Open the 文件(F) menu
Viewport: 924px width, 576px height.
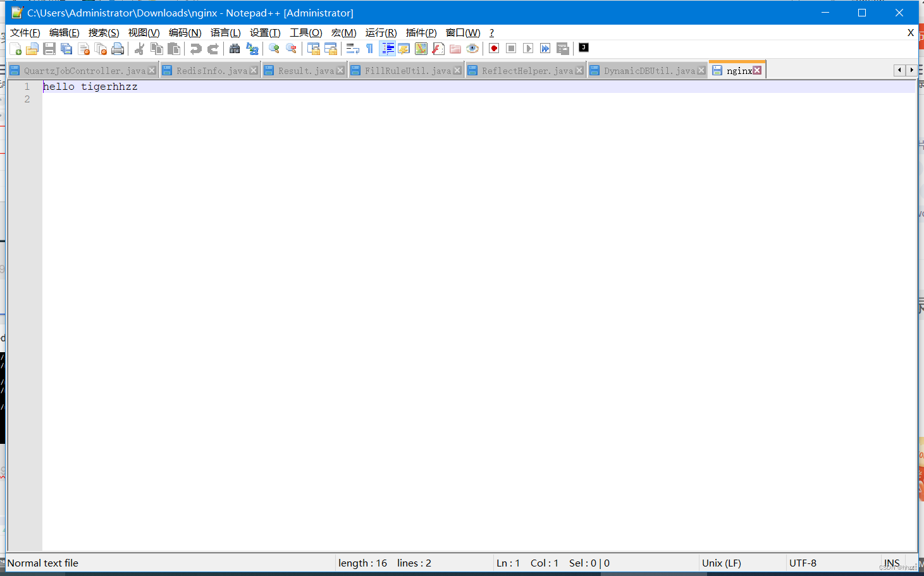25,33
